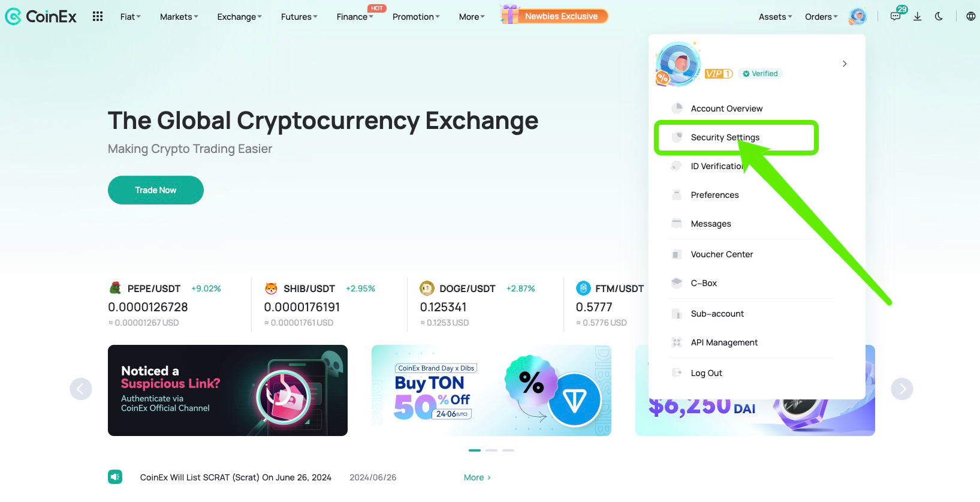The image size is (980, 502).
Task: Click the globe language icon
Action: pos(971,17)
